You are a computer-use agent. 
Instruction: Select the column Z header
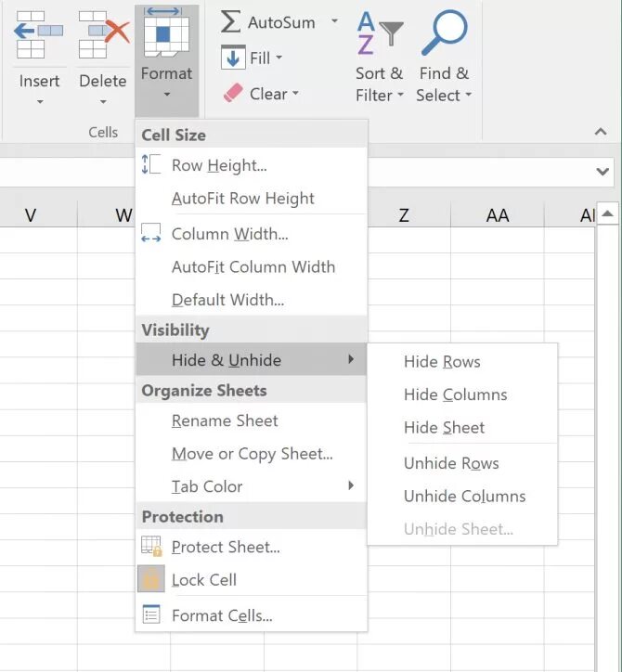[x=404, y=215]
